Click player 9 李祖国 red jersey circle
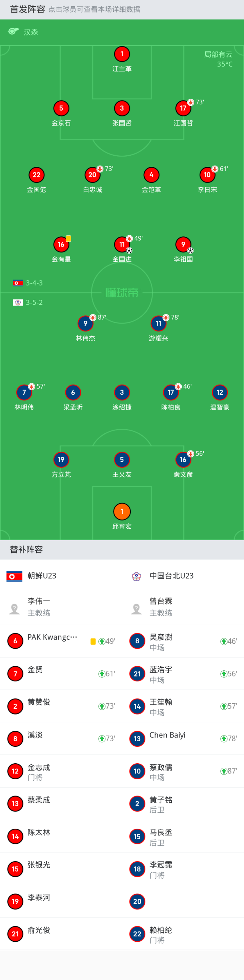The width and height of the screenshot is (244, 980). point(183,244)
